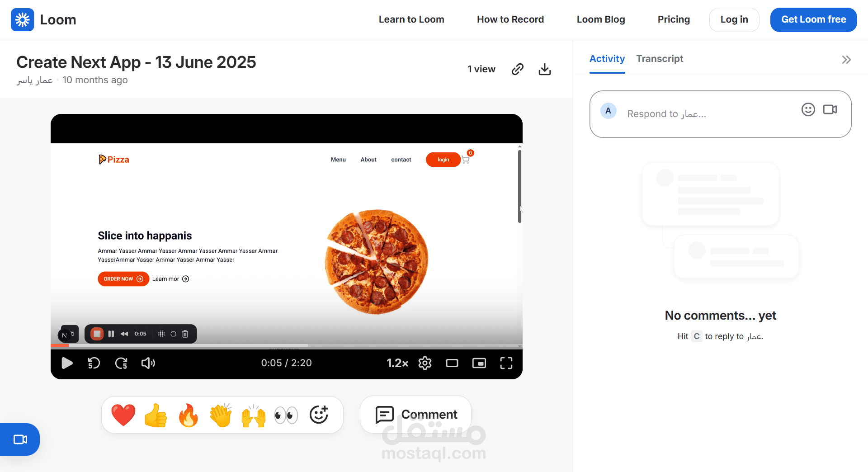Click the Loom logo icon
Image resolution: width=868 pixels, height=472 pixels.
click(x=23, y=19)
